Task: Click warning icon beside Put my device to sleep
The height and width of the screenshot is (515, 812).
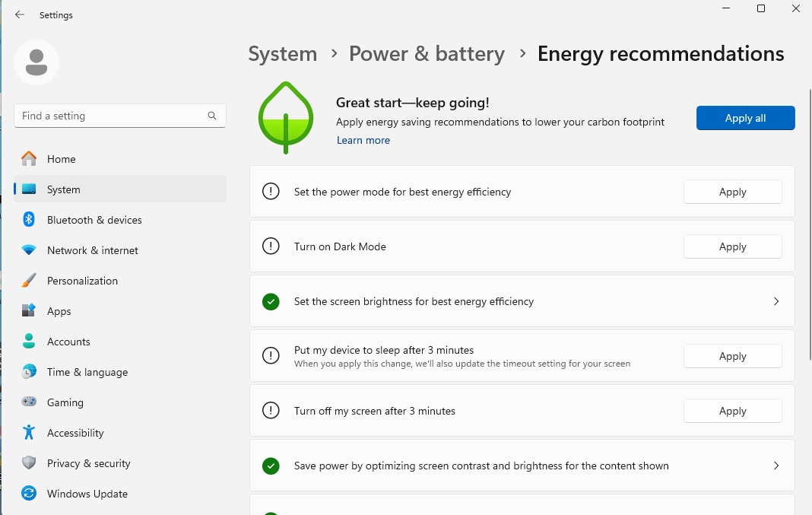Action: [x=271, y=356]
